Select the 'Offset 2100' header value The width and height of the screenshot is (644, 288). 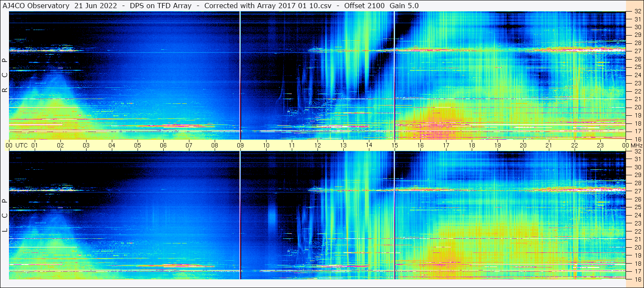[x=365, y=6]
